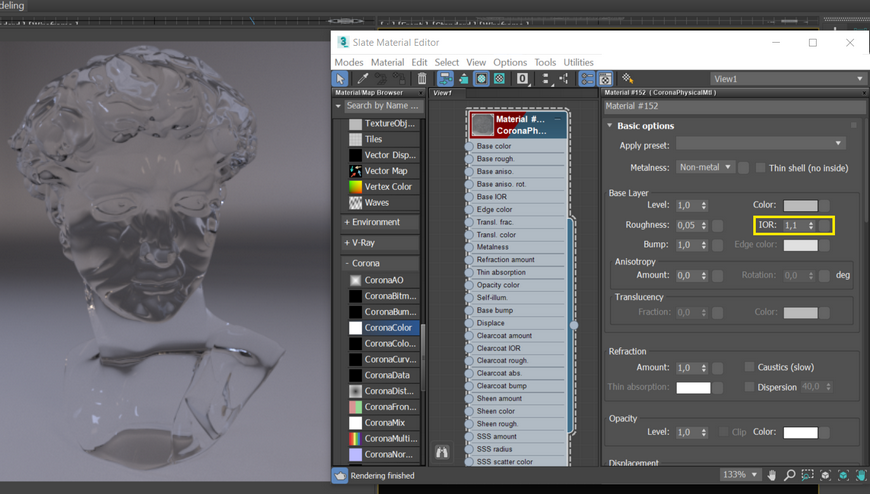Select the arrow Select tool in toolbar
Screen dimensions: 870x494
pyautogui.click(x=340, y=79)
